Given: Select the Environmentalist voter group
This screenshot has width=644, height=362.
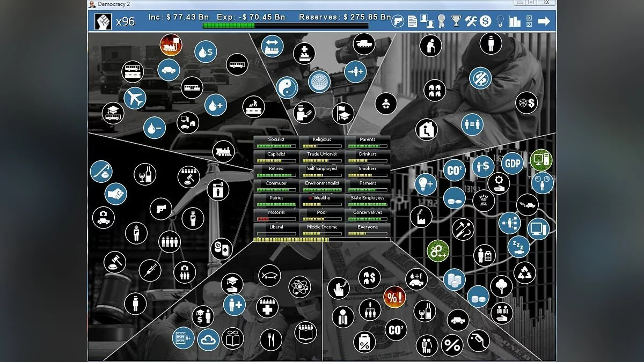Looking at the screenshot, I should [322, 186].
